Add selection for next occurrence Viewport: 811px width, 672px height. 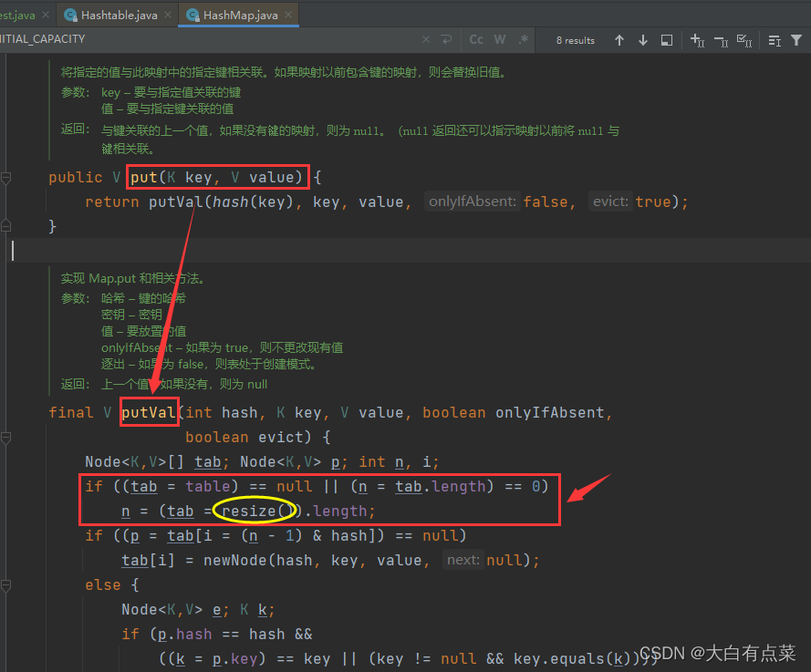[697, 40]
